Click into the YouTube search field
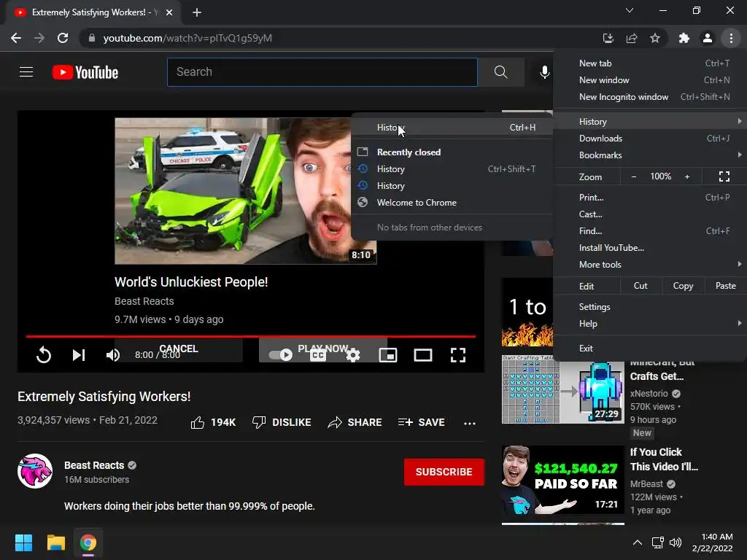Image resolution: width=747 pixels, height=560 pixels. pos(322,72)
